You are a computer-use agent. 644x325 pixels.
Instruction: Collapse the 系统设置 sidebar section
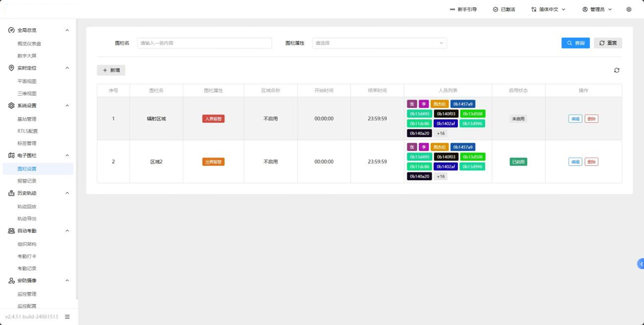[x=67, y=106]
